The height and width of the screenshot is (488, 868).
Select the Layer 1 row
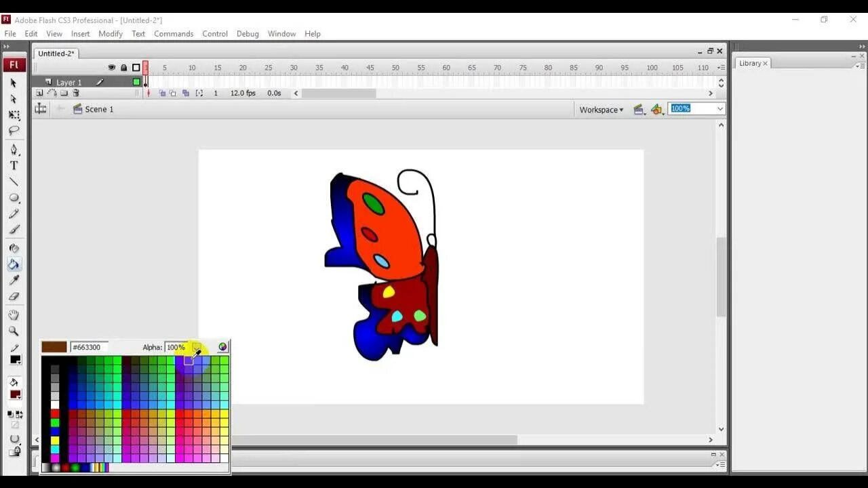pos(87,82)
